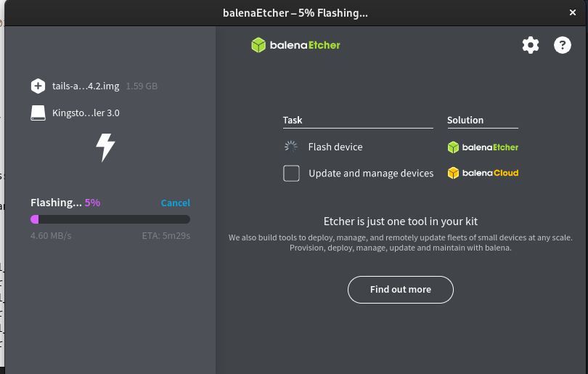Cancel the flashing process
Screen dimensions: 588x374
[175, 203]
